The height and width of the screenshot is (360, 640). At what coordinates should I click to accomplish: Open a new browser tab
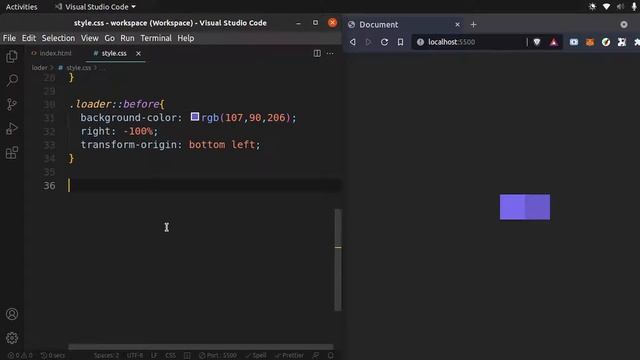coord(473,24)
